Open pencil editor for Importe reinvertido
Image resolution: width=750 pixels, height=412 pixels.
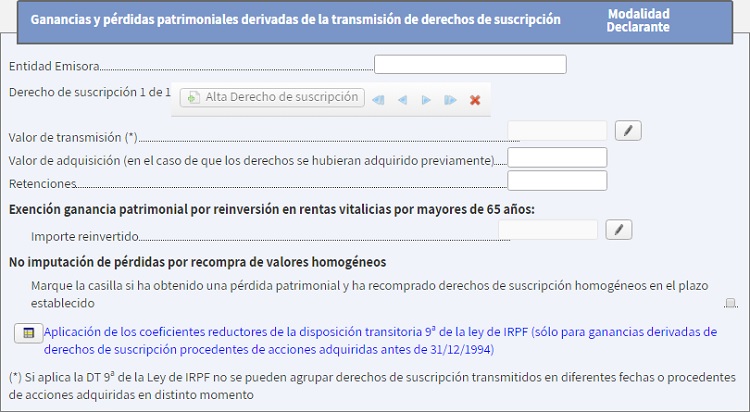(x=618, y=230)
